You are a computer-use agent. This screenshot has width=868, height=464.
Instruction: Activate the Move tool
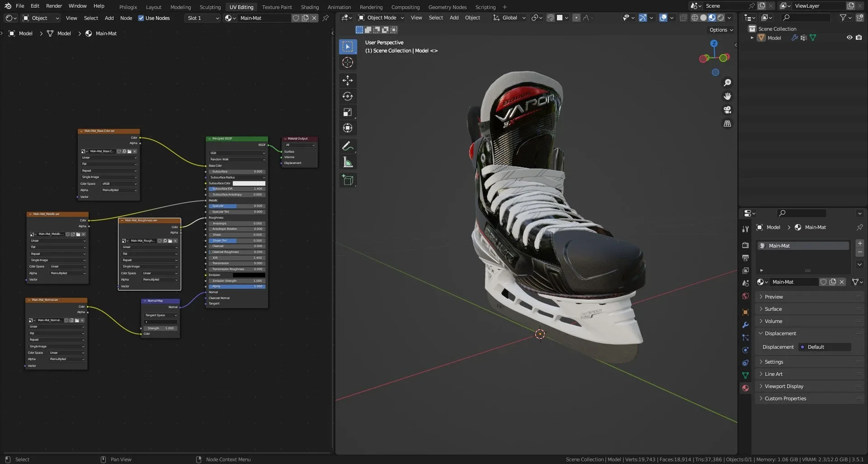tap(348, 80)
